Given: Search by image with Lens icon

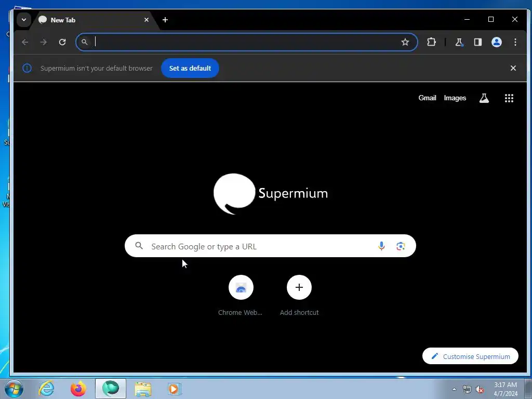Looking at the screenshot, I should 401,246.
